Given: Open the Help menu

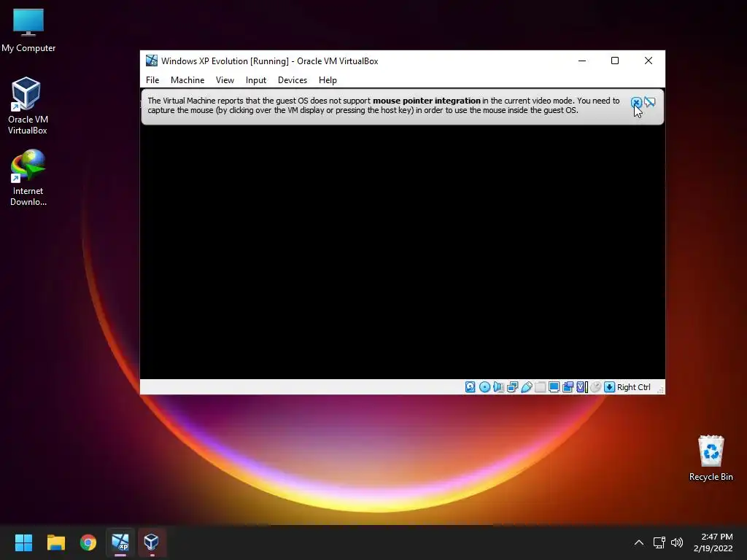Looking at the screenshot, I should click(x=328, y=80).
